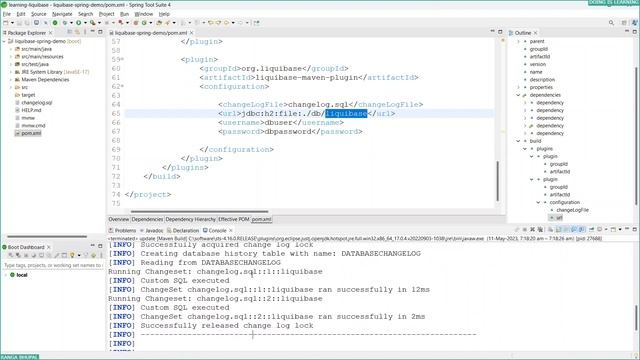Expand src/main/java folder in Package Explorer
The image size is (640, 360).
coord(11,49)
